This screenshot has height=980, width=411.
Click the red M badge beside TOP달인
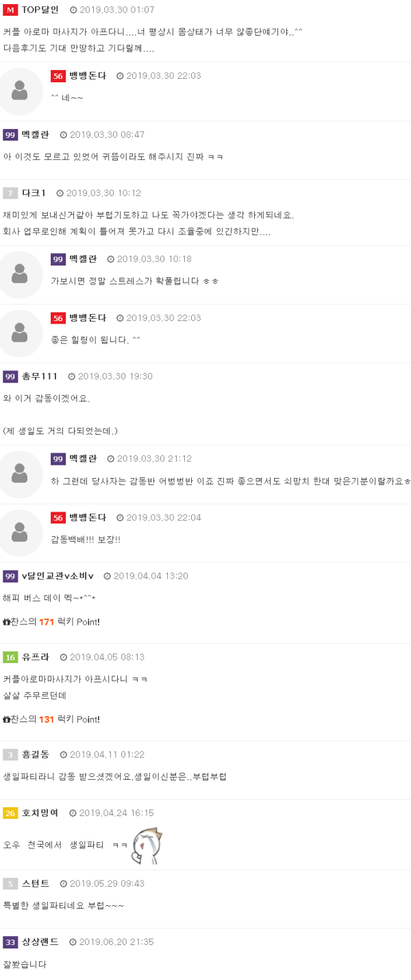coord(10,10)
